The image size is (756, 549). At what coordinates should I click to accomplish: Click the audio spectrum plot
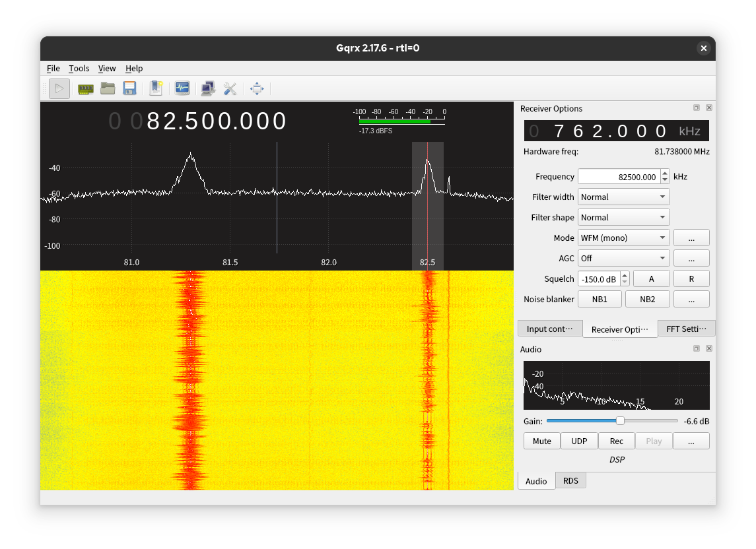(616, 385)
